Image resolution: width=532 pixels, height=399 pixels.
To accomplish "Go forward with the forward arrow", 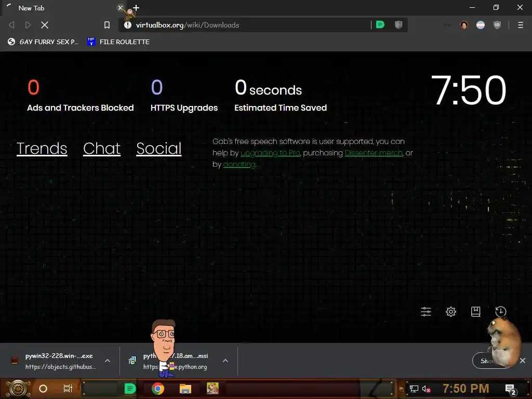I will click(x=28, y=25).
